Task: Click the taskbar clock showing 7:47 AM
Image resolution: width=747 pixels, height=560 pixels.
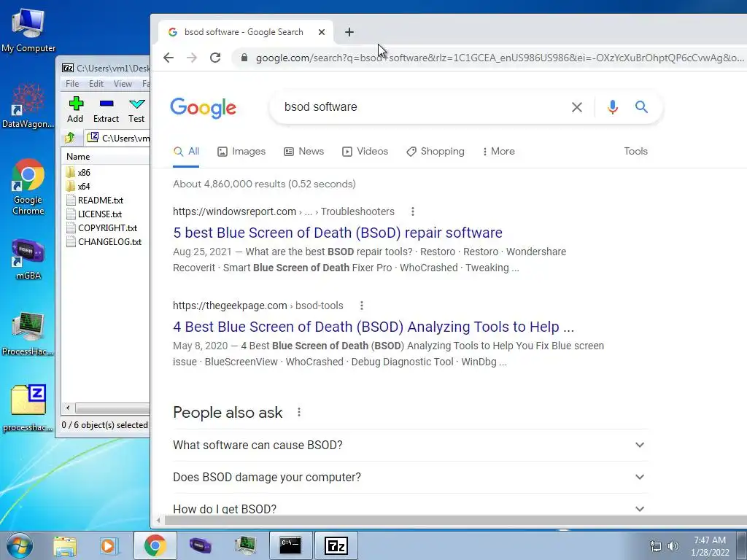Action: point(710,546)
